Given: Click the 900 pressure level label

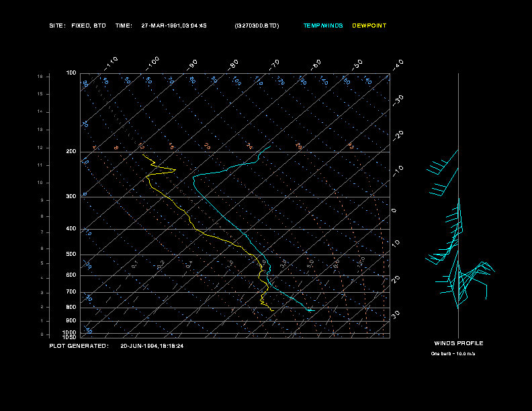Looking at the screenshot, I should [71, 320].
